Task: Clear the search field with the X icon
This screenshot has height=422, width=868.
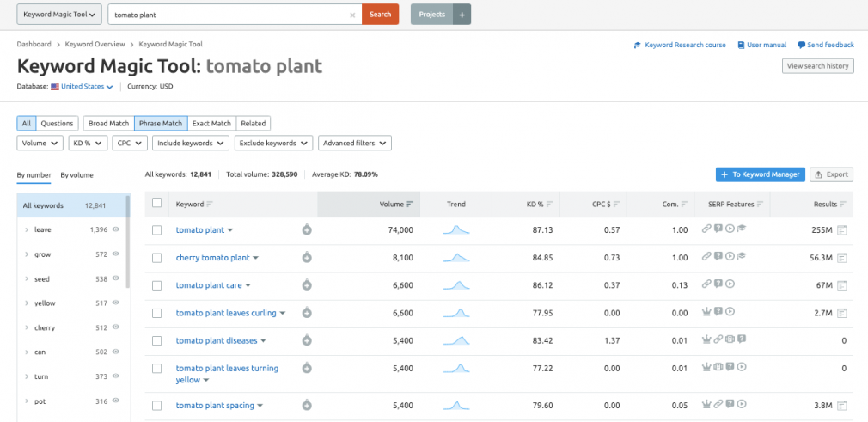Action: click(352, 15)
